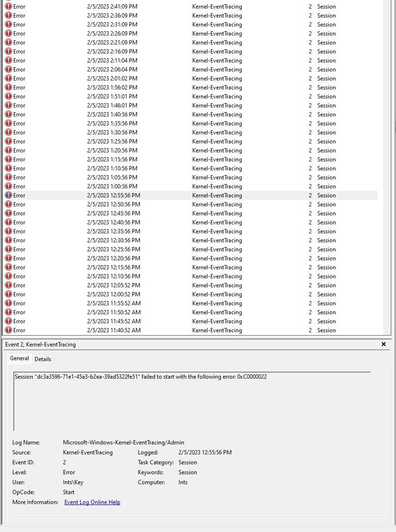The width and height of the screenshot is (396, 532).
Task: Click the error icon of the 1:30:56 PM event
Action: coord(9,133)
